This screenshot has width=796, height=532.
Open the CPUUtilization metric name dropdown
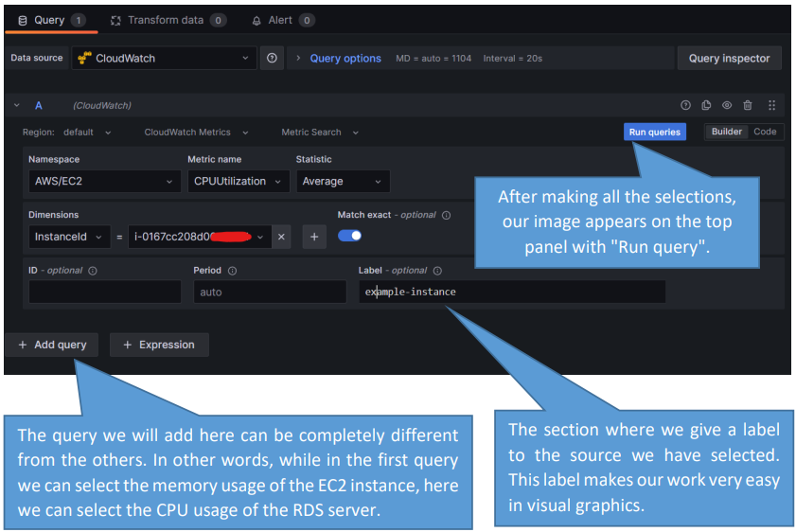[x=239, y=181]
